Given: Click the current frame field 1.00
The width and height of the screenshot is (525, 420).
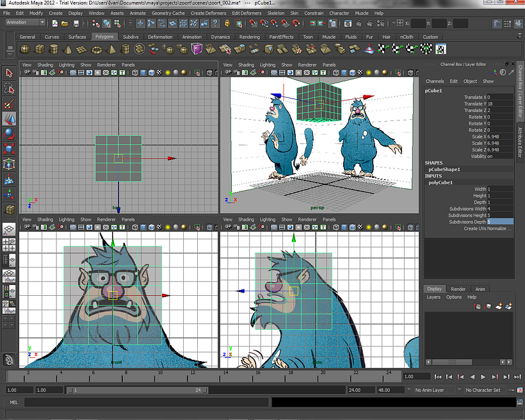Looking at the screenshot, I should click(416, 377).
